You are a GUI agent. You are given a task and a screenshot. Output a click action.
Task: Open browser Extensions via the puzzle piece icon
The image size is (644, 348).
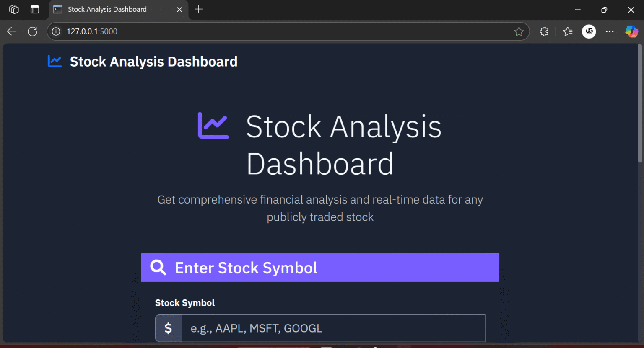click(544, 31)
